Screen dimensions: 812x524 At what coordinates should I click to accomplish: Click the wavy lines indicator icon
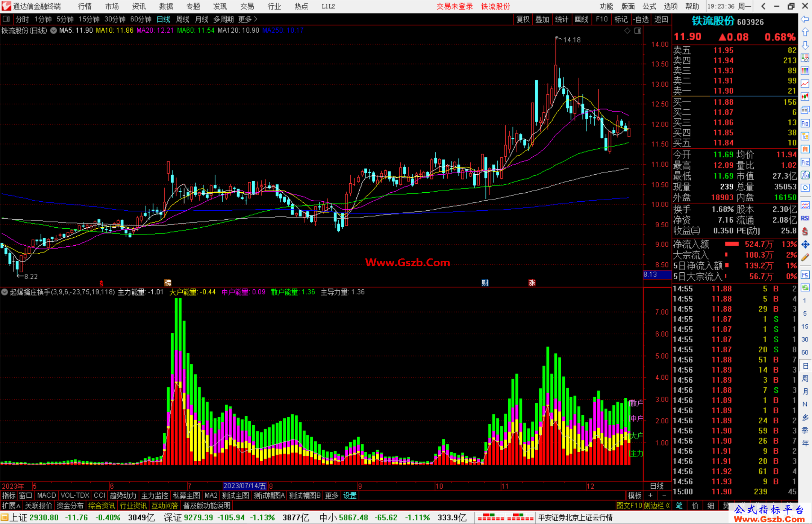click(805, 205)
